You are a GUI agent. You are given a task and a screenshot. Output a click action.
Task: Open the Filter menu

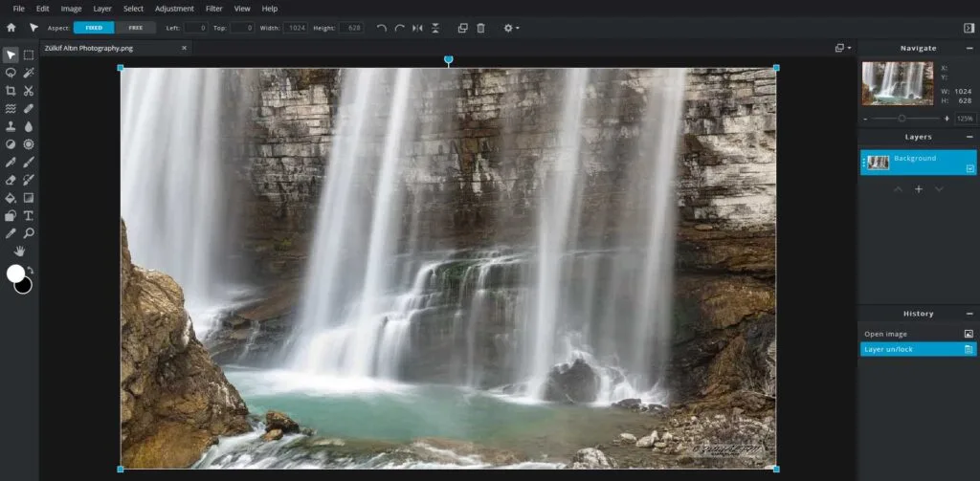coord(213,9)
